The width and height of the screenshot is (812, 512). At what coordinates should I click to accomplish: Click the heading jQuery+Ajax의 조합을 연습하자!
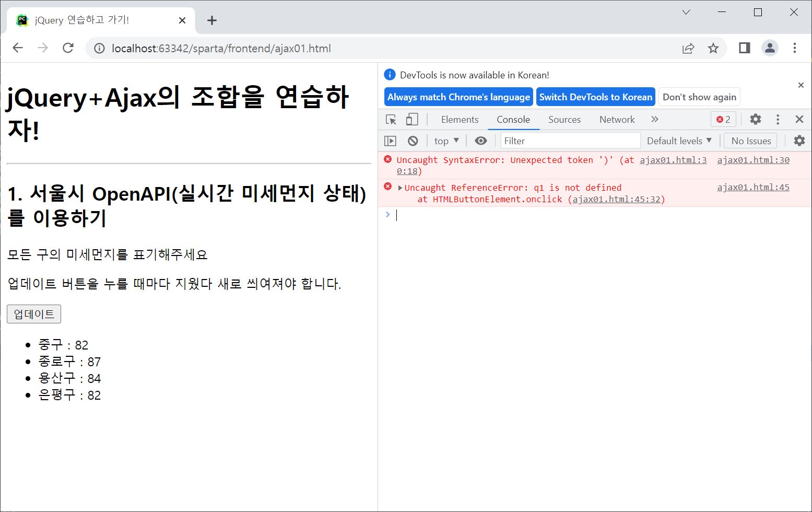[x=178, y=113]
